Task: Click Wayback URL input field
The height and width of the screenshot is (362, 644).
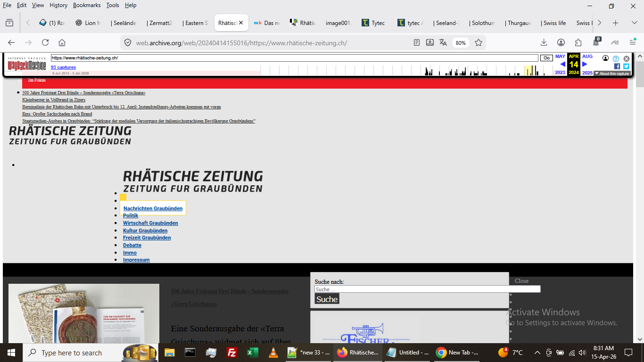Action: (x=294, y=58)
